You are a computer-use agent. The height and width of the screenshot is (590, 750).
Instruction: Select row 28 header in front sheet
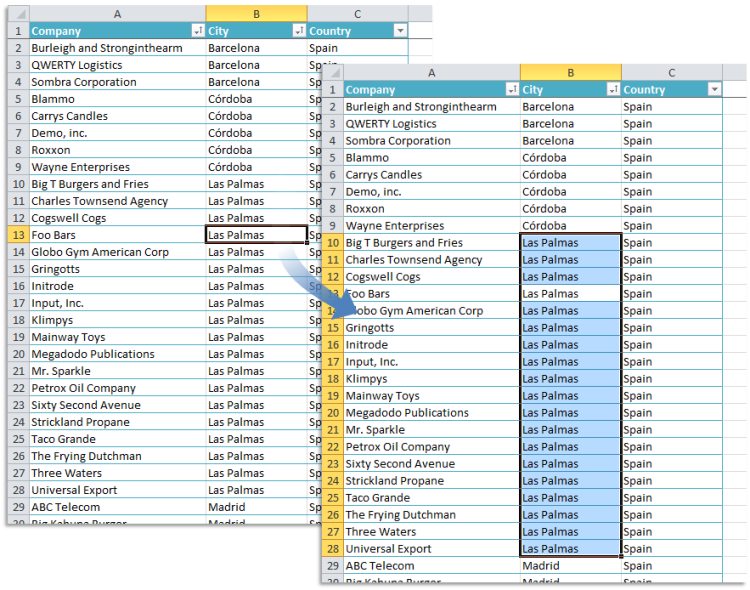[x=333, y=548]
